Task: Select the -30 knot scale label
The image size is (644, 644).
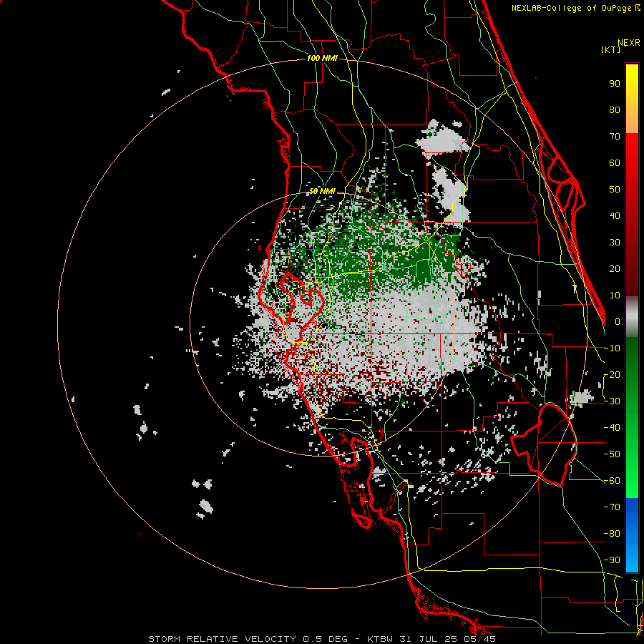Action: 612,401
